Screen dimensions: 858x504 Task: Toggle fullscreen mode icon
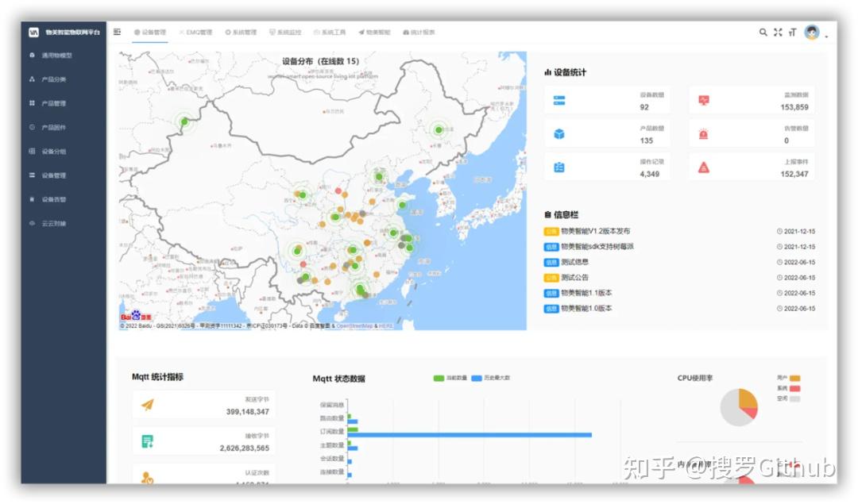778,33
